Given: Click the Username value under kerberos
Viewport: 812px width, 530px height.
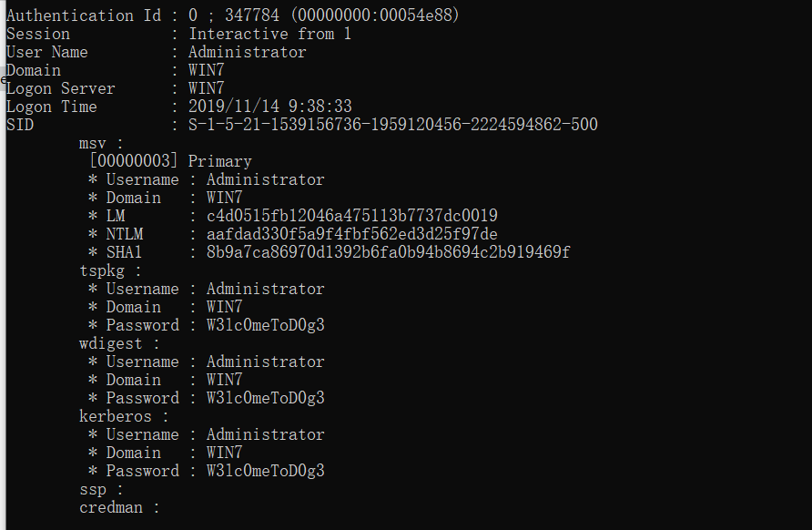Looking at the screenshot, I should (x=265, y=434).
